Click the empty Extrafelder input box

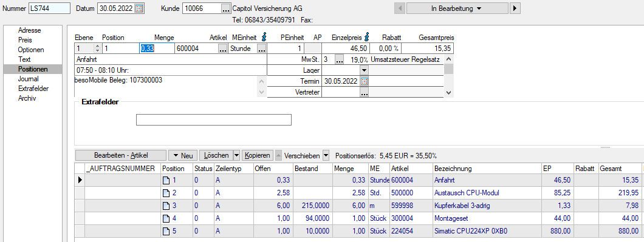point(214,119)
